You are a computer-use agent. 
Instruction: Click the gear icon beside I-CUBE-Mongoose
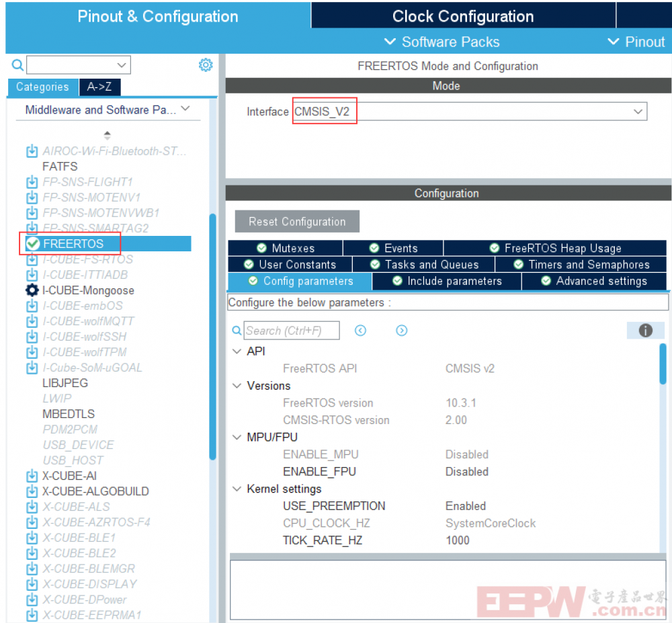tap(32, 290)
